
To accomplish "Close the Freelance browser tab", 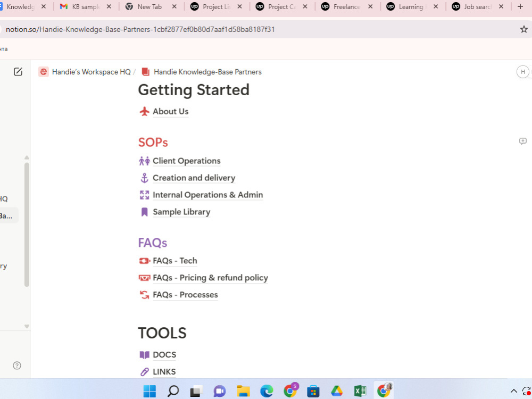I will 370,6.
